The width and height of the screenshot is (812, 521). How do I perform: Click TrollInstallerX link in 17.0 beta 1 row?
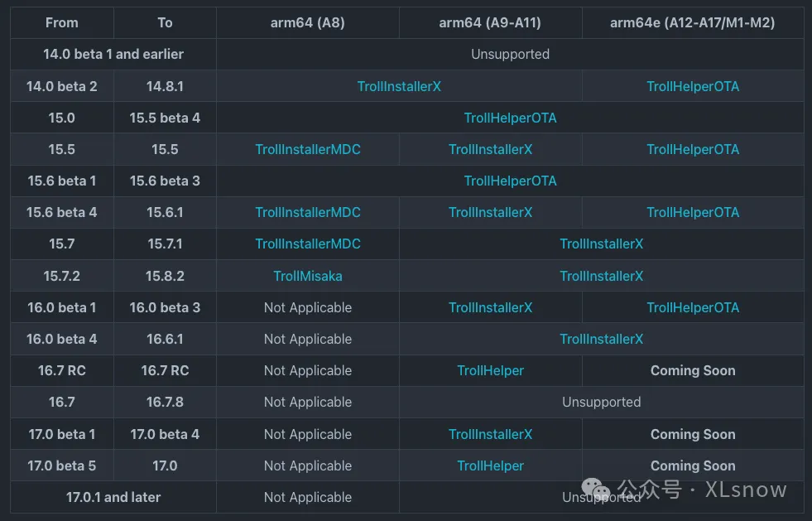point(490,434)
